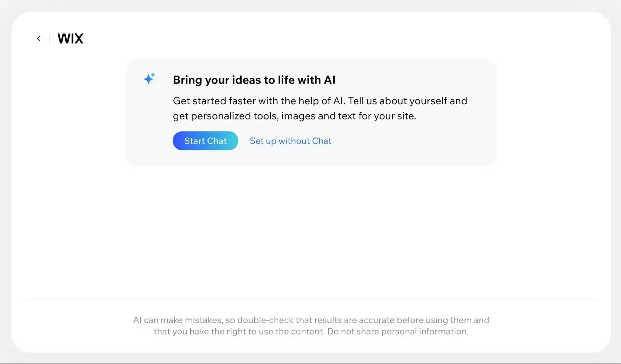Click the sparkle icon beside the heading
This screenshot has height=364, width=621.
[x=150, y=79]
